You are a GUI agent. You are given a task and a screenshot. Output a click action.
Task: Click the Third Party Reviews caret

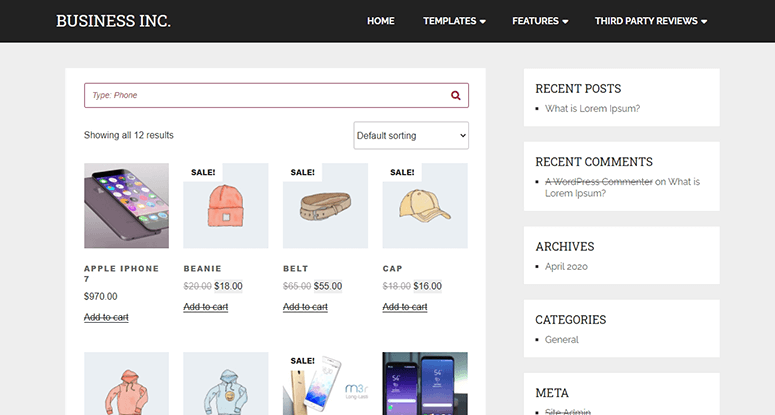tap(704, 21)
